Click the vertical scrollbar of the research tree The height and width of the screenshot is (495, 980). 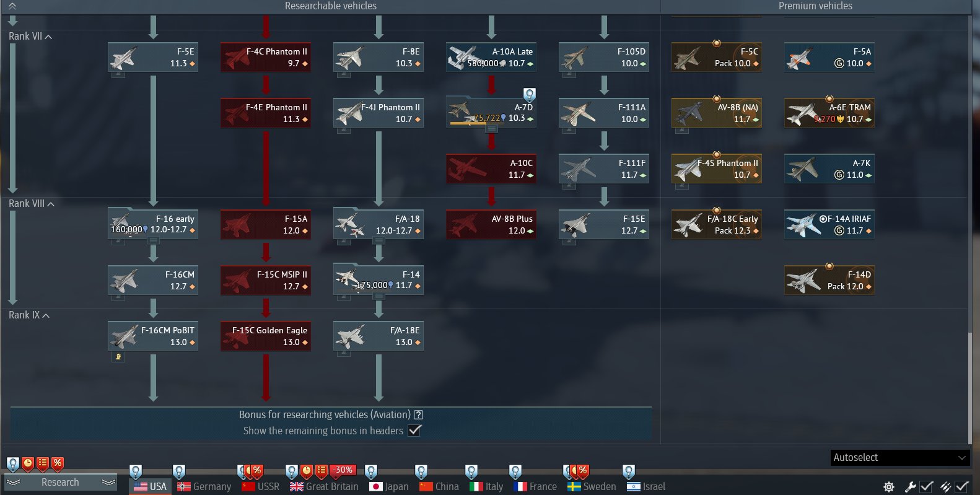coord(970,388)
